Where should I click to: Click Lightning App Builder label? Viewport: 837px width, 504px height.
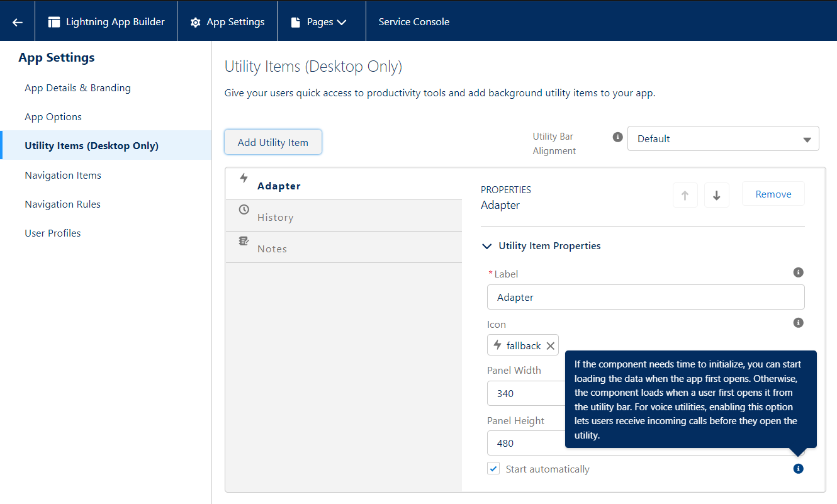click(x=115, y=21)
